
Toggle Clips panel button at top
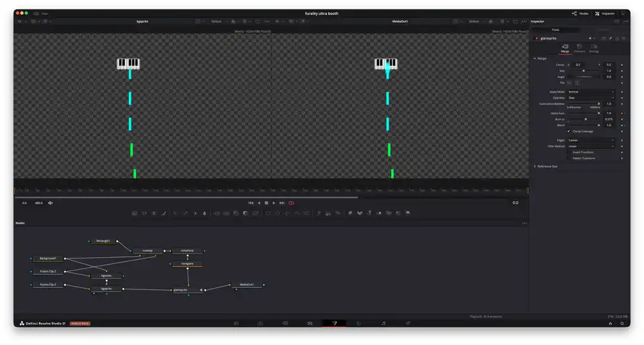(41, 13)
